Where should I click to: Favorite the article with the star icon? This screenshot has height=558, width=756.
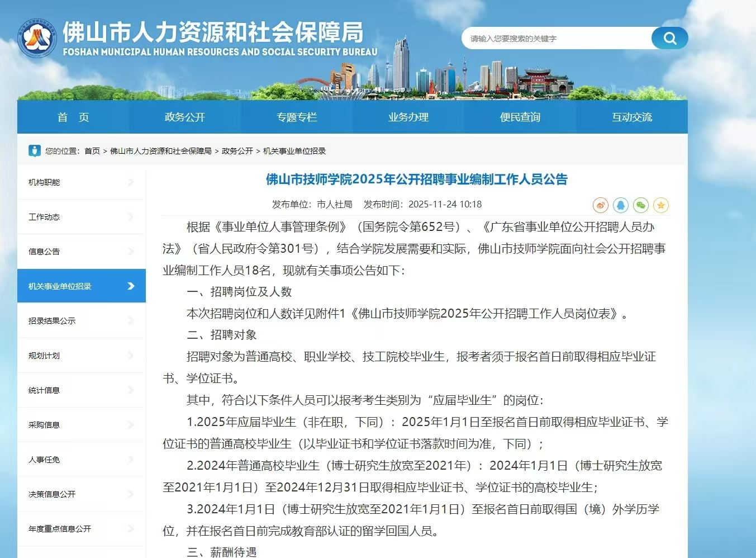(661, 205)
